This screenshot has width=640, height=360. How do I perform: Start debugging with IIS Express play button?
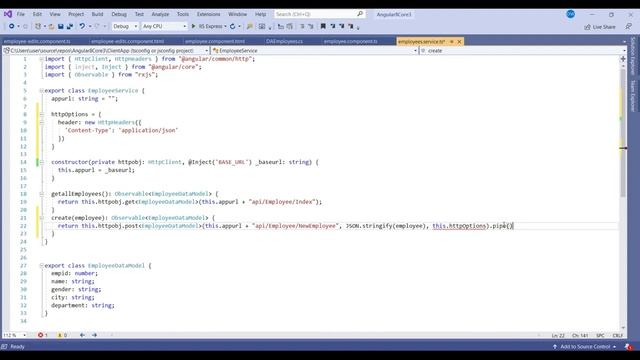coord(193,27)
